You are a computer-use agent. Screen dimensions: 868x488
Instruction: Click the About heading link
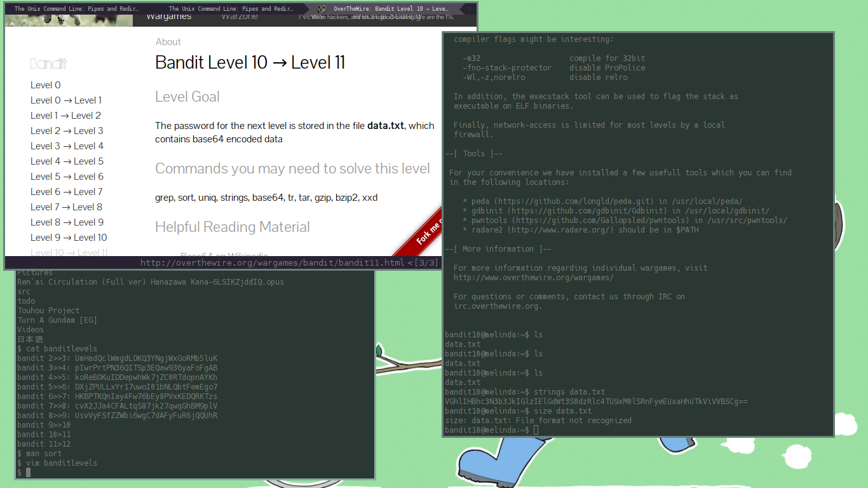pyautogui.click(x=168, y=42)
